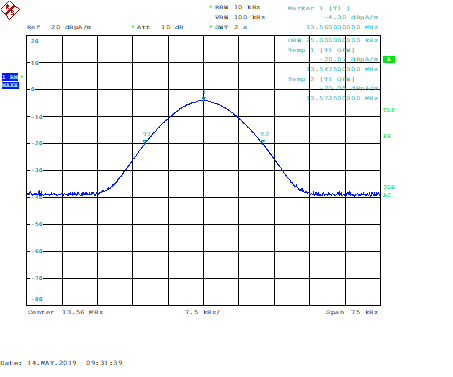Click the Att 10 dB attenuation field

(x=160, y=27)
